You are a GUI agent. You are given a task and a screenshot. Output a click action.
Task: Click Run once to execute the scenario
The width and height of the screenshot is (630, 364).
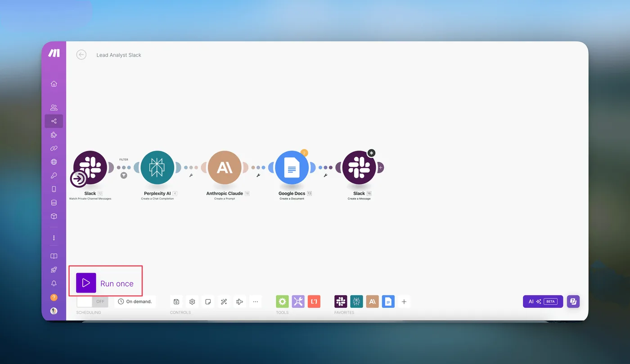[105, 283]
